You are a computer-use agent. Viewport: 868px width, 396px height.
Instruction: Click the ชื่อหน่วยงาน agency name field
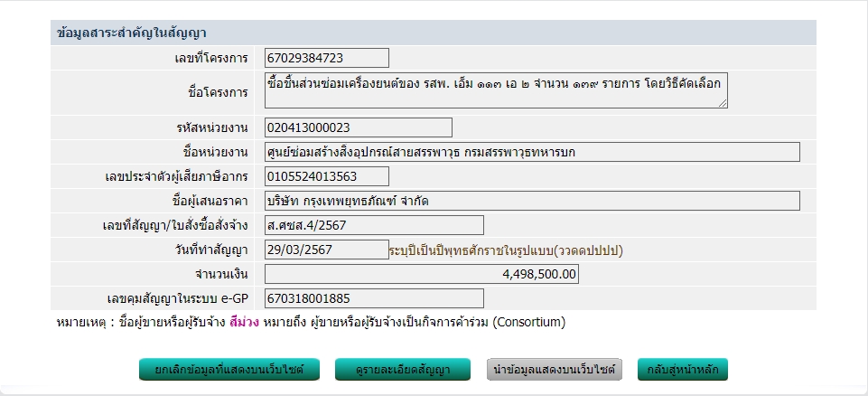point(532,152)
